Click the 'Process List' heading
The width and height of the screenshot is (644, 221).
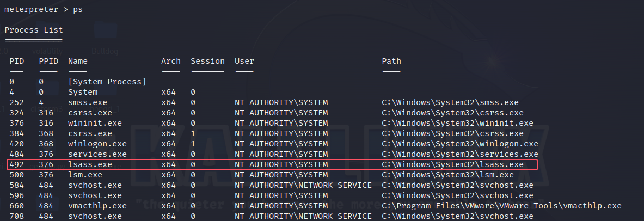click(x=34, y=30)
